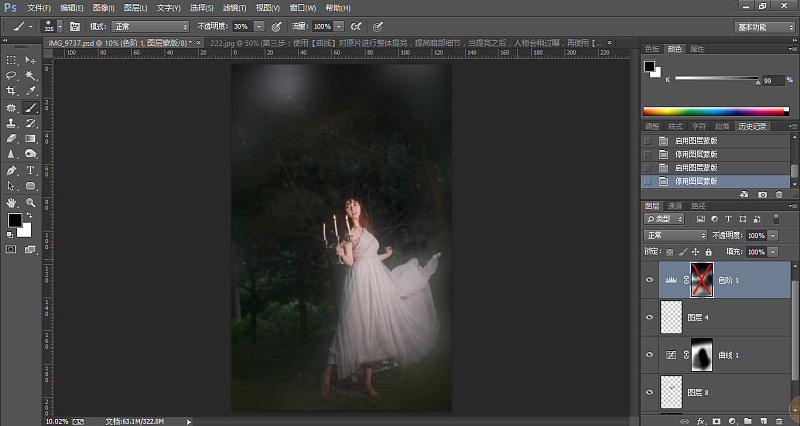Delete layer with Layers panel trash icon

pos(779,421)
